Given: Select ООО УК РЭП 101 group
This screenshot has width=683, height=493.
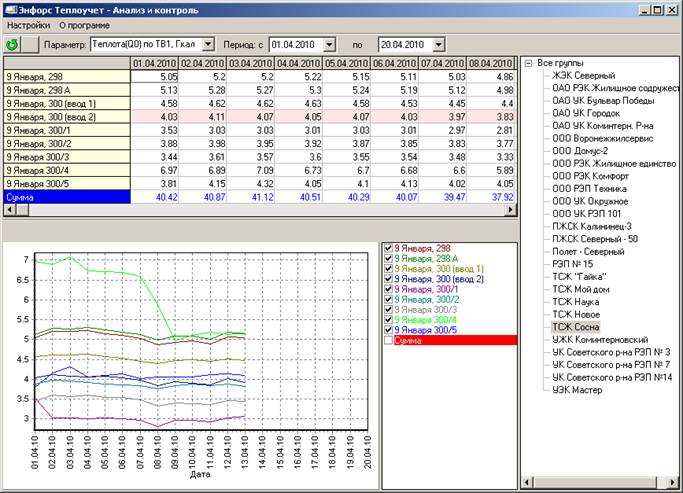Looking at the screenshot, I should 586,214.
